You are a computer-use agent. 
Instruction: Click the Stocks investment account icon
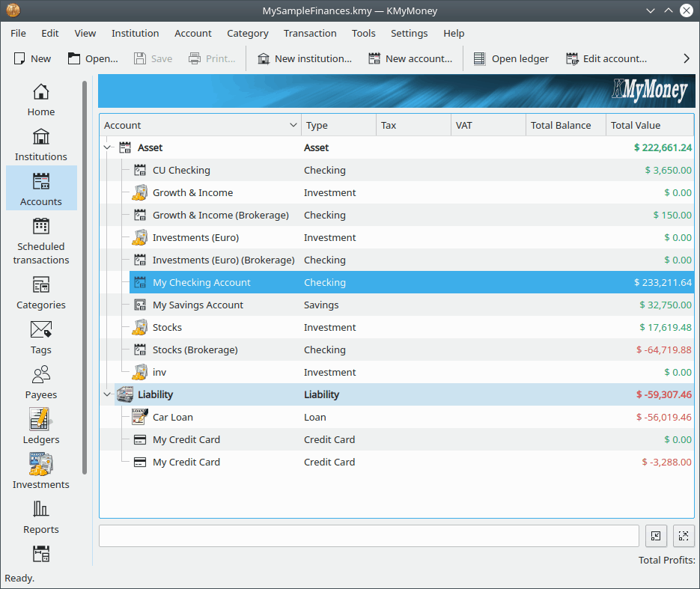tap(140, 327)
